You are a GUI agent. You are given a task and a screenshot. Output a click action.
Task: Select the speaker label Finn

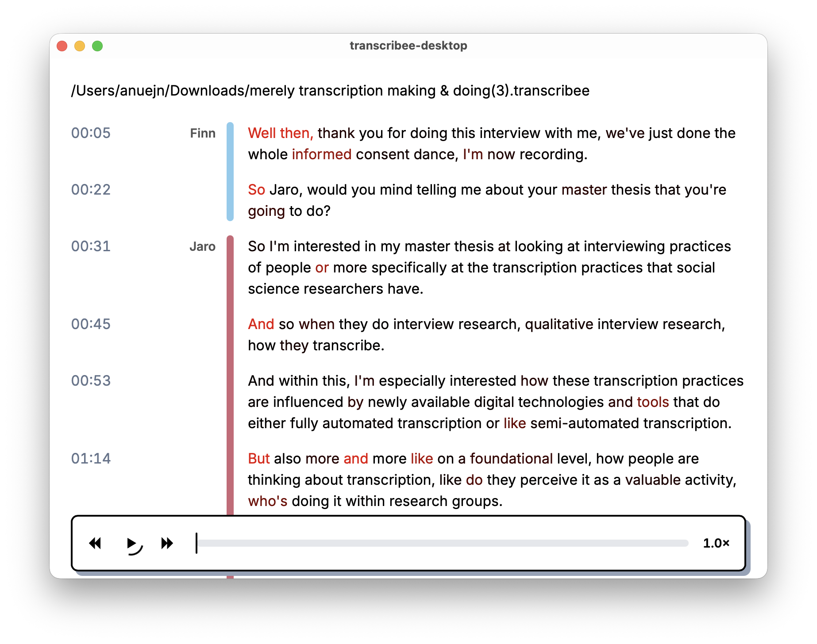(x=203, y=133)
